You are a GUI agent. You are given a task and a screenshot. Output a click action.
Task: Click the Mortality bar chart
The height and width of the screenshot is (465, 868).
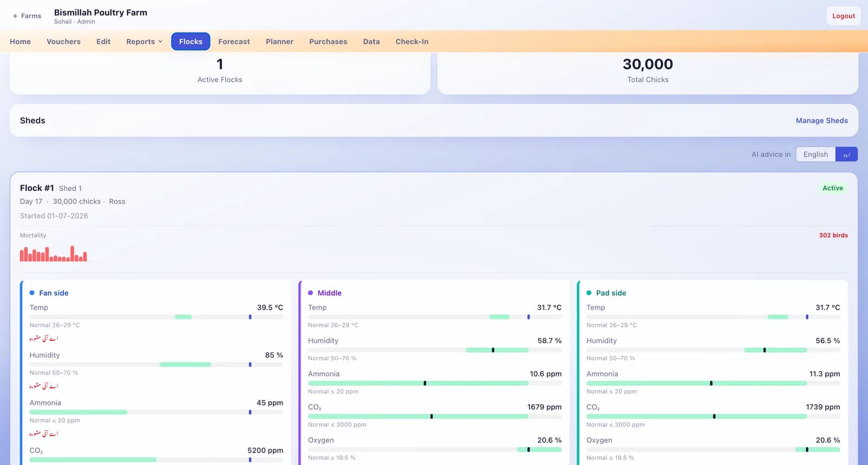pos(53,253)
